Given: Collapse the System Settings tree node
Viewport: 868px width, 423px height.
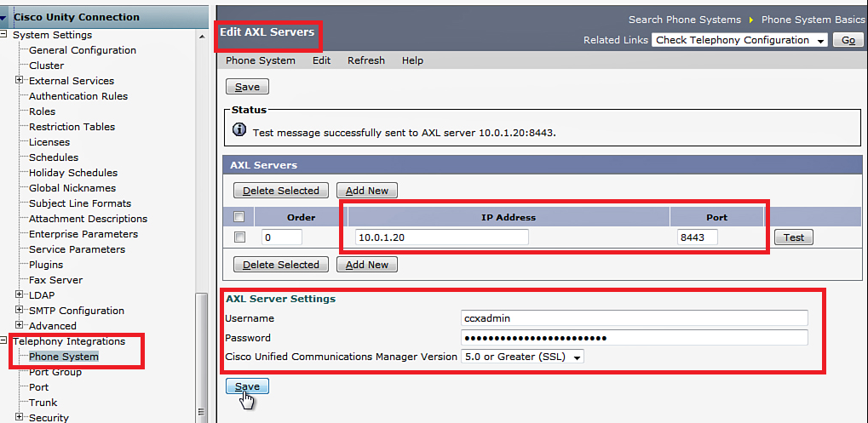Looking at the screenshot, I should click(3, 34).
